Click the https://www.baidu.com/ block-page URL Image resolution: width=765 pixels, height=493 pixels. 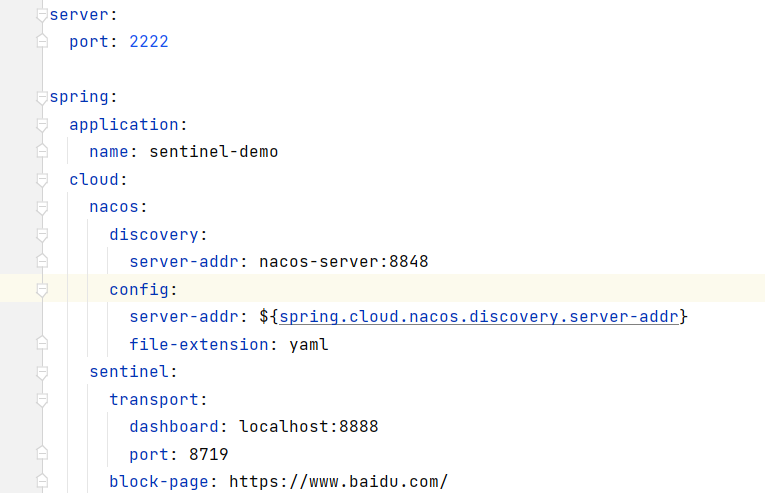(x=338, y=482)
